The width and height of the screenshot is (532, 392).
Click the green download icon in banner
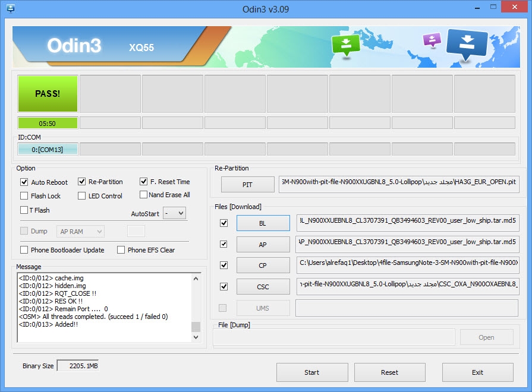pos(346,46)
